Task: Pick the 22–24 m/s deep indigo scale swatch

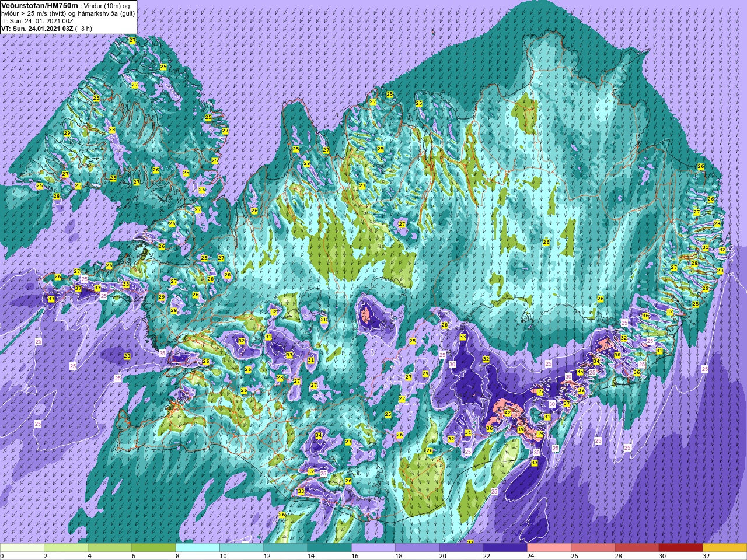Action: [x=505, y=548]
